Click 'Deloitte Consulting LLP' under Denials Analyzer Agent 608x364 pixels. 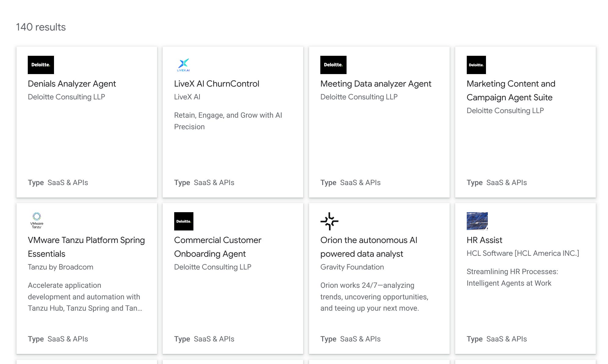[67, 97]
